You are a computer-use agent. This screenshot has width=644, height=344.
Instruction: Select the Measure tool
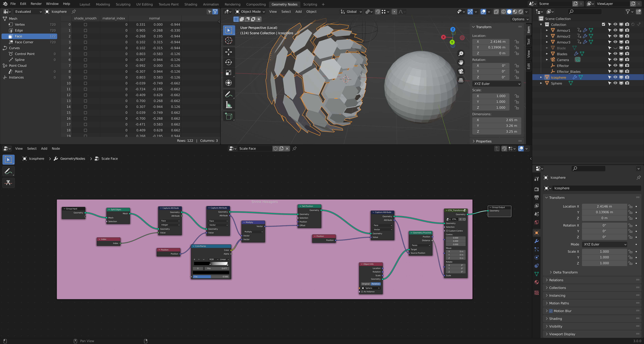(228, 105)
